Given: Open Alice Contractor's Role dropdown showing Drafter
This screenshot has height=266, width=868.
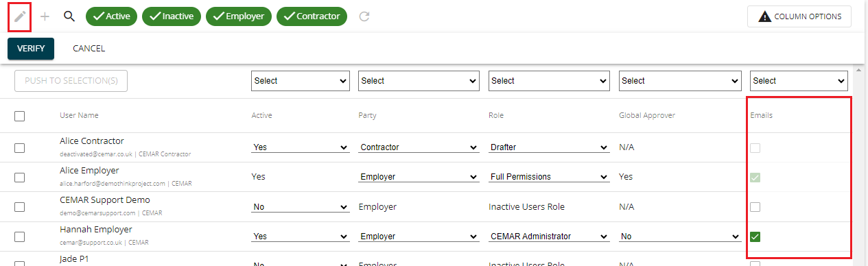Looking at the screenshot, I should pos(549,147).
